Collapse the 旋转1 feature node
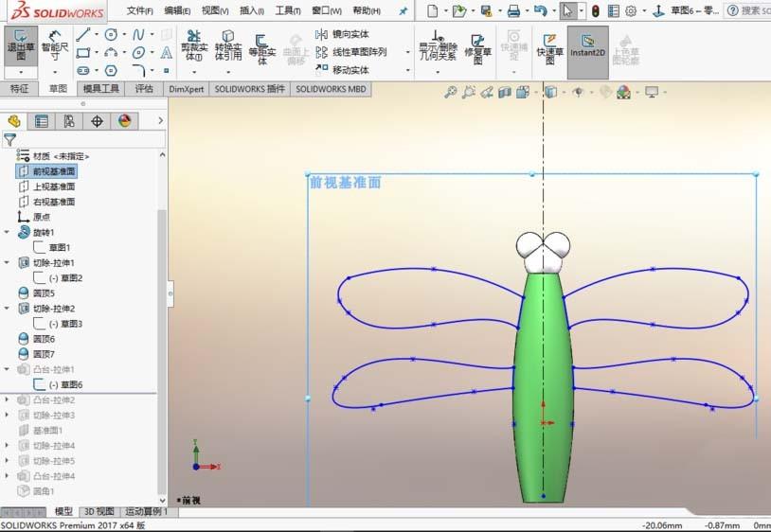The image size is (771, 532). point(7,232)
